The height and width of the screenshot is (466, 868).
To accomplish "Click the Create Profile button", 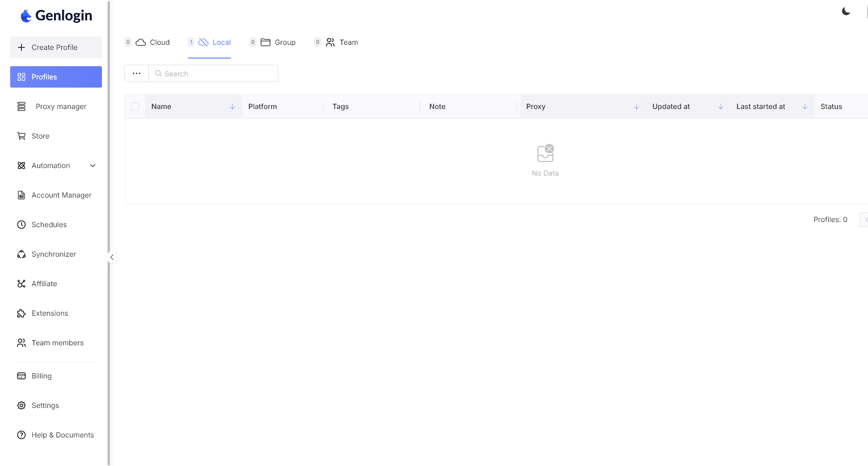I will point(56,47).
